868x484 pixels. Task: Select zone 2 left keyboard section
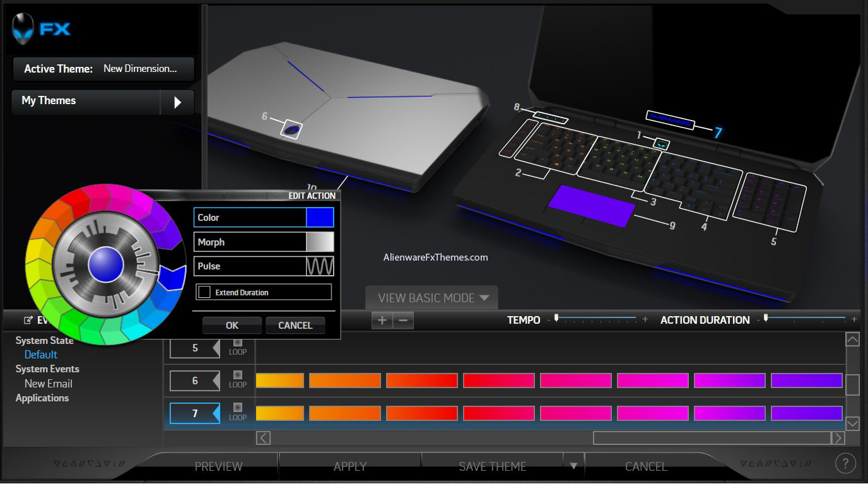[556, 149]
